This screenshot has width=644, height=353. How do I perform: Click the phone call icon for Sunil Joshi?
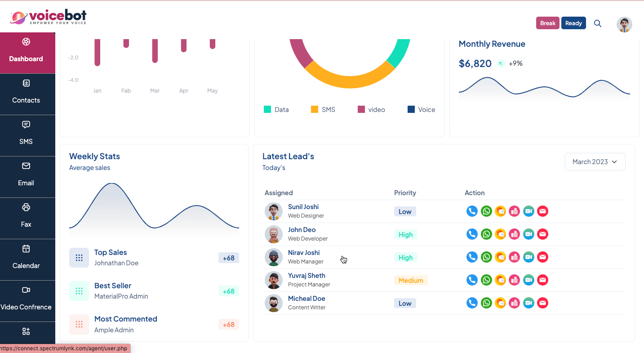tap(472, 211)
